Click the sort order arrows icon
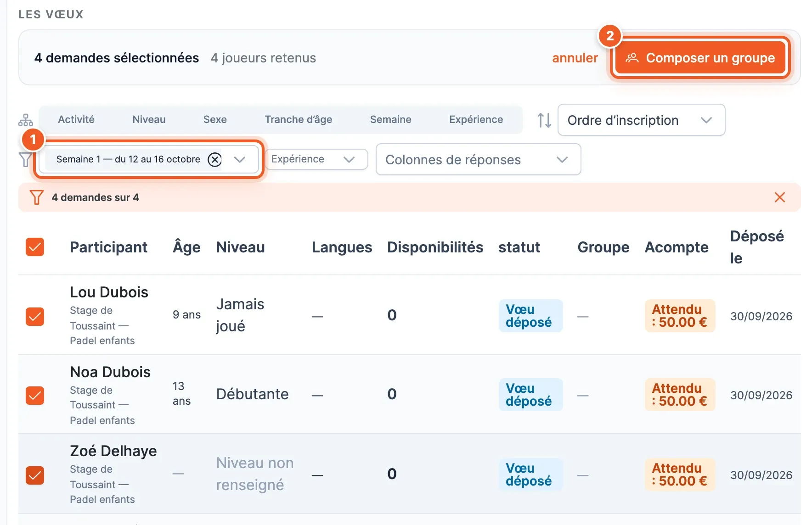This screenshot has height=525, width=812. click(x=544, y=120)
